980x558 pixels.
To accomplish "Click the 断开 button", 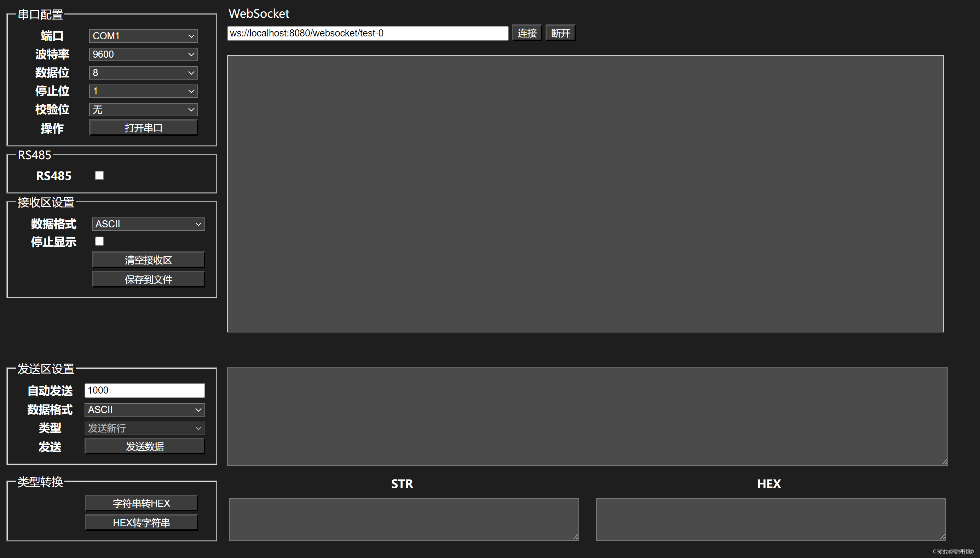I will 560,33.
